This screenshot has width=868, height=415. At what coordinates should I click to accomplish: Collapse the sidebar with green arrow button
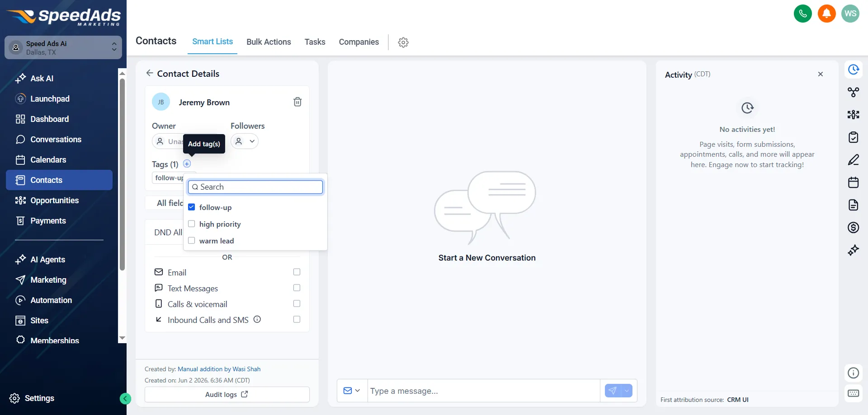coord(125,398)
